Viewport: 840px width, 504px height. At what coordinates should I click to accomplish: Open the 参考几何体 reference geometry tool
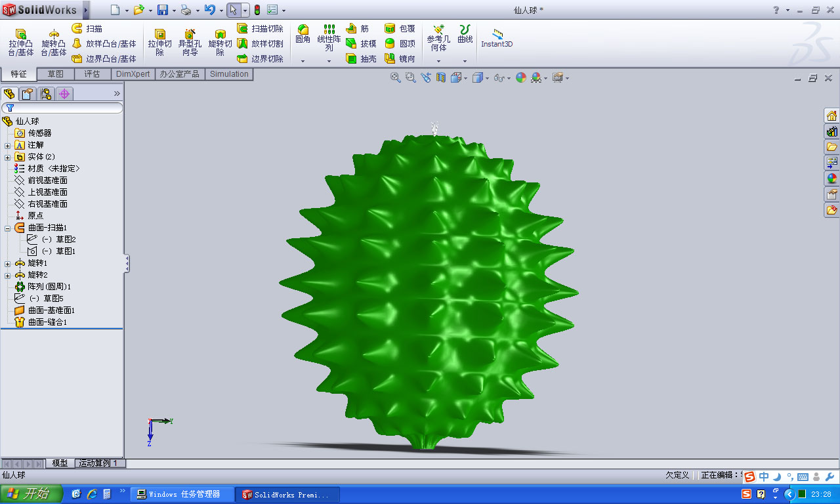(438, 38)
